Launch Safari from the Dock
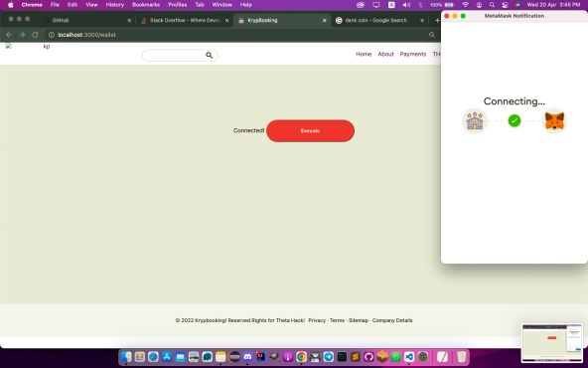 [x=153, y=356]
